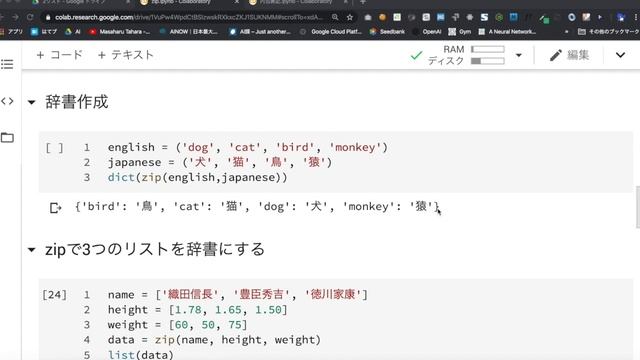Bookmark this page with the star icon
Image resolution: width=640 pixels, height=360 pixels.
pos(350,17)
